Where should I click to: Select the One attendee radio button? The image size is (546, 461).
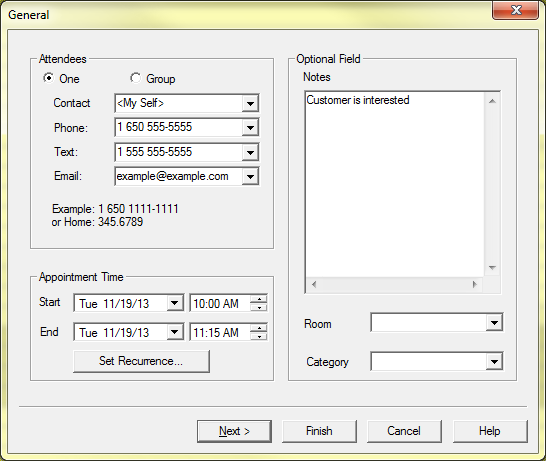pyautogui.click(x=49, y=78)
